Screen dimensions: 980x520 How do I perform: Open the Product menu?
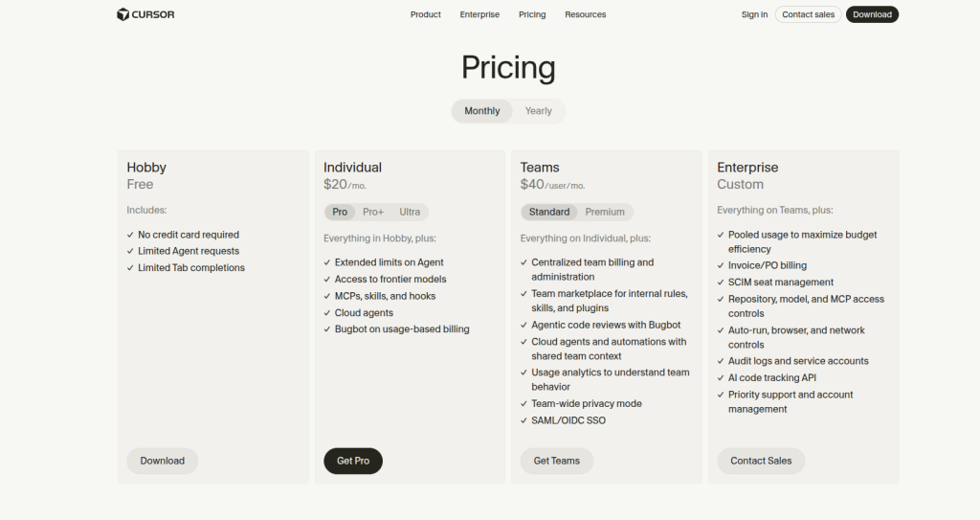(x=426, y=14)
